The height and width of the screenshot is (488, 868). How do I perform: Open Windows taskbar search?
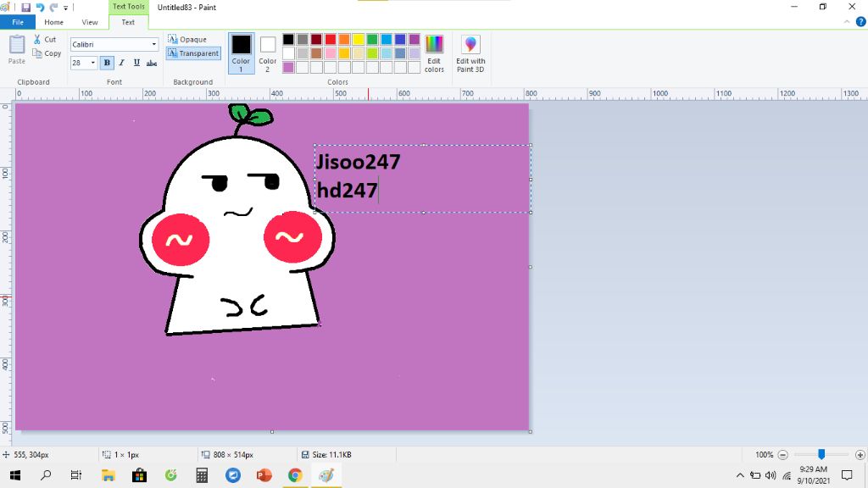[x=46, y=475]
